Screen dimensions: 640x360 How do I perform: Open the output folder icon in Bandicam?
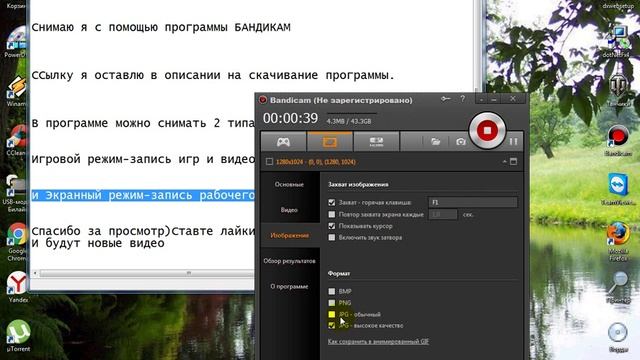(x=436, y=142)
